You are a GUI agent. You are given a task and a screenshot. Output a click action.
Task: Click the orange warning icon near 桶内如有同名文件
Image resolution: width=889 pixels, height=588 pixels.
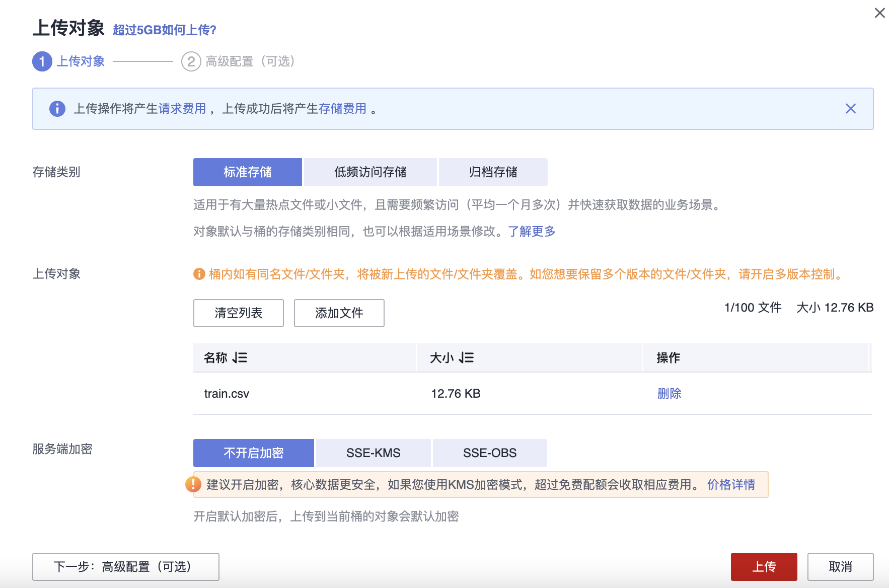[199, 274]
